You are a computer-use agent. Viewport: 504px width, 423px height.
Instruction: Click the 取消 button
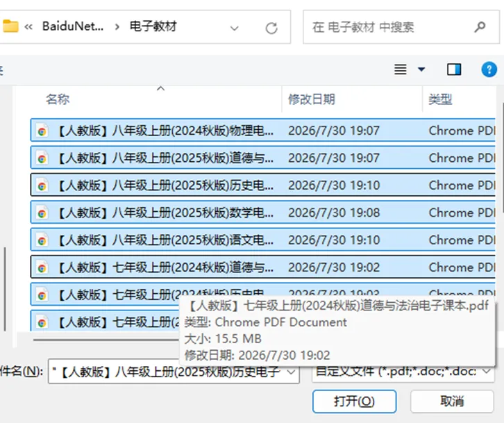click(x=452, y=401)
